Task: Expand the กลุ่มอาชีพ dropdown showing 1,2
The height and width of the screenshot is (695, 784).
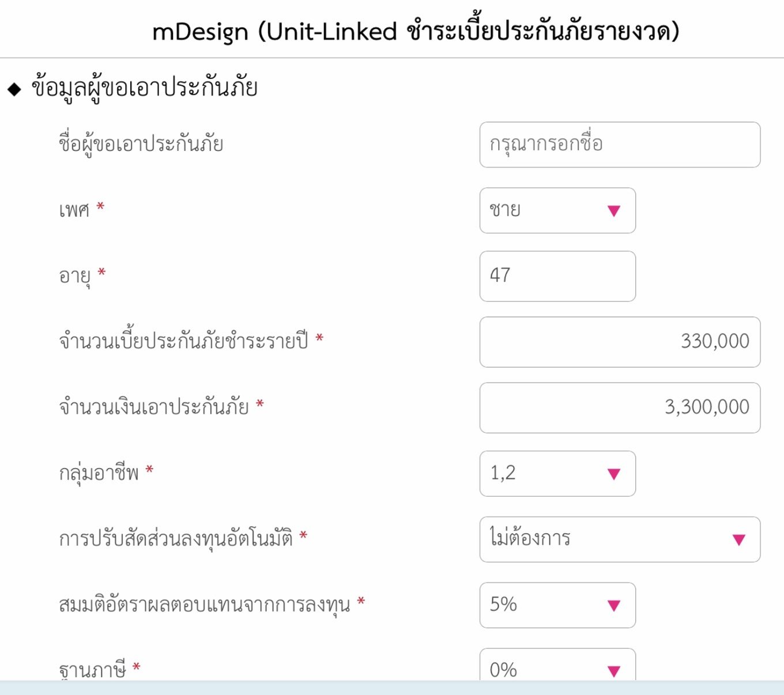Action: click(556, 474)
